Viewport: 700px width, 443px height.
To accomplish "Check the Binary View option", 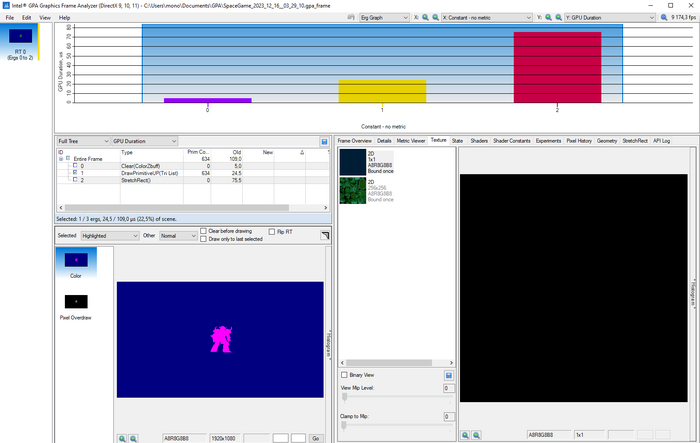I will pyautogui.click(x=345, y=375).
